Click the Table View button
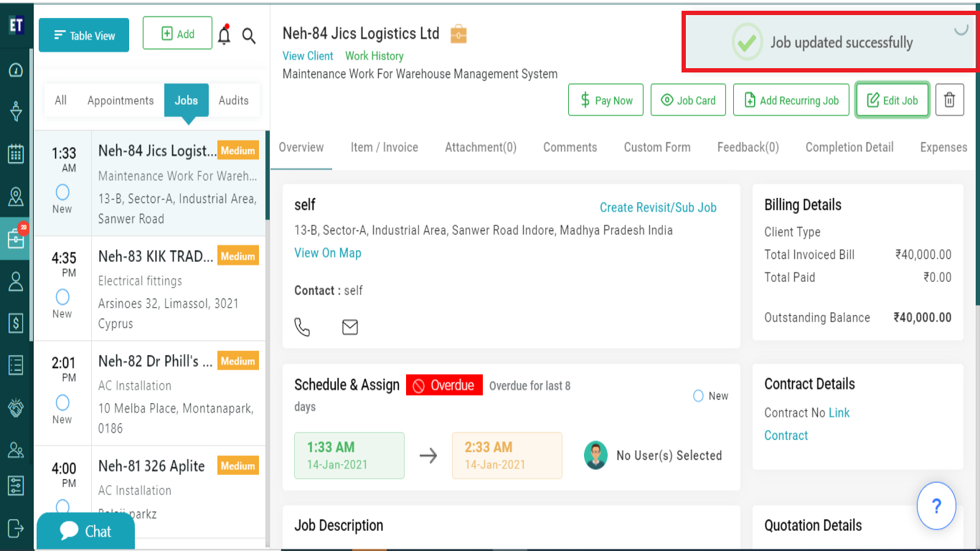Image resolution: width=980 pixels, height=551 pixels. pyautogui.click(x=84, y=35)
